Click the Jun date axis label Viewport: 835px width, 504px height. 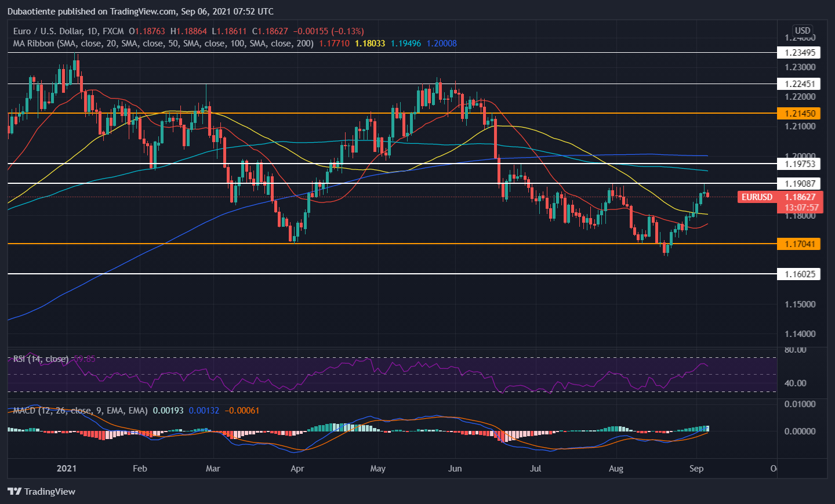click(455, 468)
